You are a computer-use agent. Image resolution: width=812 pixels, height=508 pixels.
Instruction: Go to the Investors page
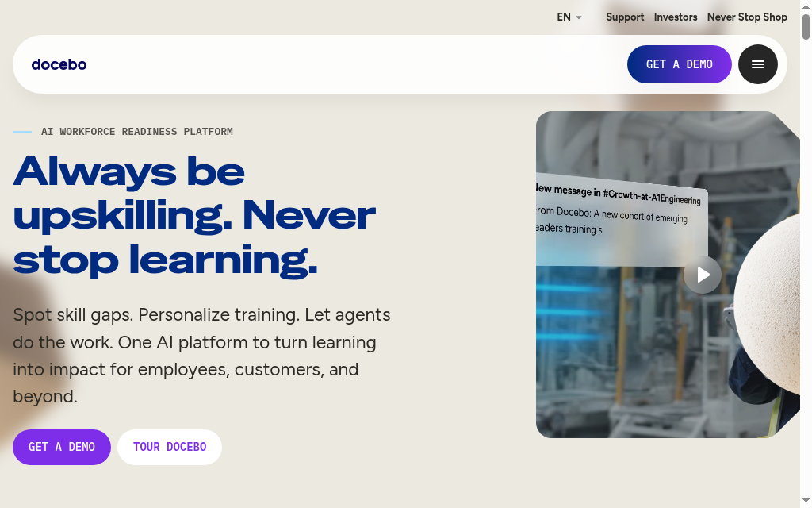coord(676,17)
